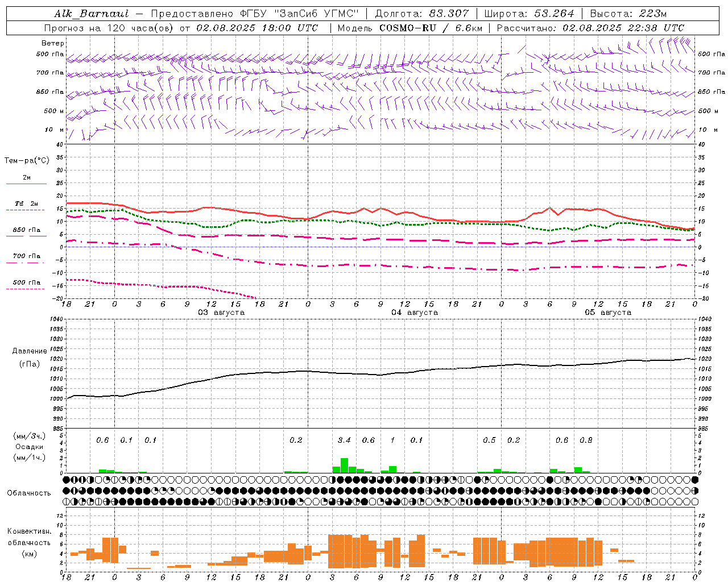The image size is (728, 582).
Task: Select the latitude value 53.264
Action: 555,14
